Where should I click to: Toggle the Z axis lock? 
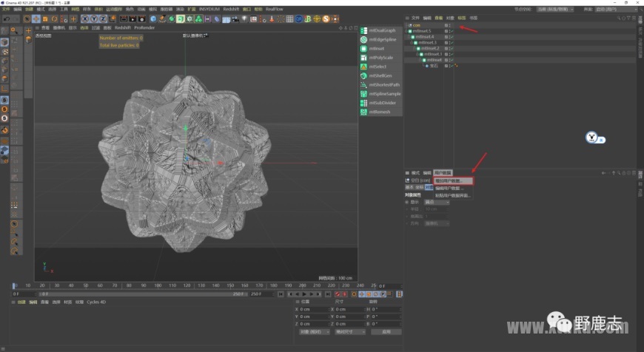103,19
